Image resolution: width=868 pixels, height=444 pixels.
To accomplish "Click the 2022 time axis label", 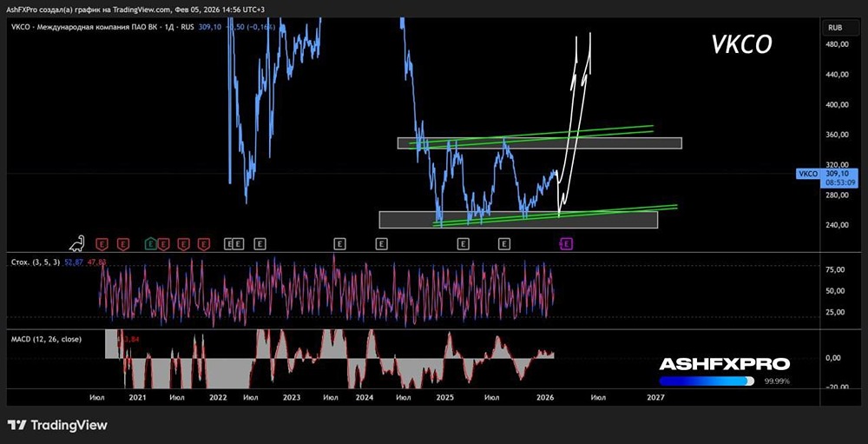I will pos(218,397).
